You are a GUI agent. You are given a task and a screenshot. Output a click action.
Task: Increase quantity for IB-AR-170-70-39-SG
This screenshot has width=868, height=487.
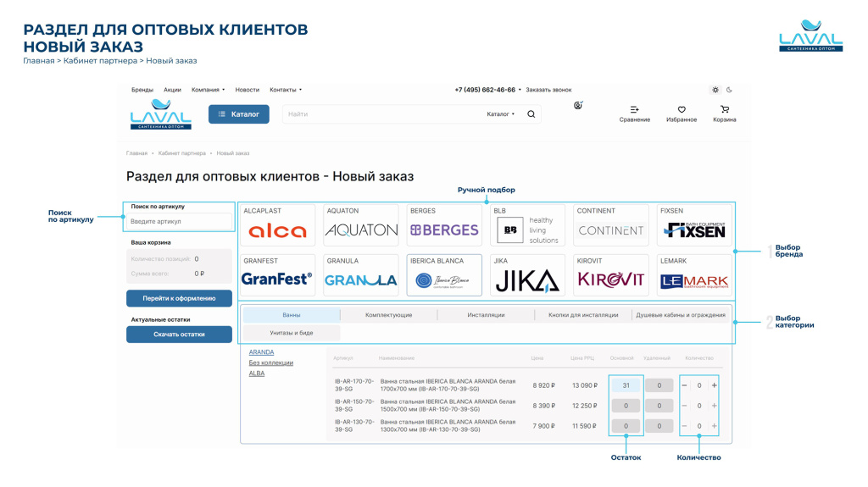coord(714,385)
